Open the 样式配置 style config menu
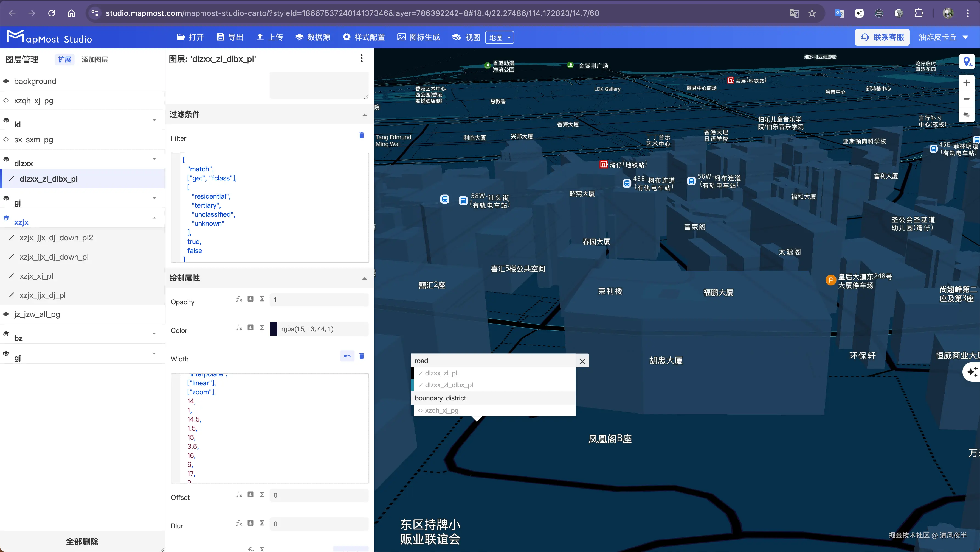 coord(364,37)
